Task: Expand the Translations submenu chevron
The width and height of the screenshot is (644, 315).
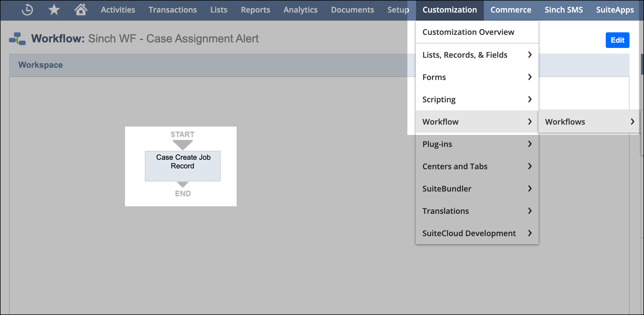Action: coord(530,211)
